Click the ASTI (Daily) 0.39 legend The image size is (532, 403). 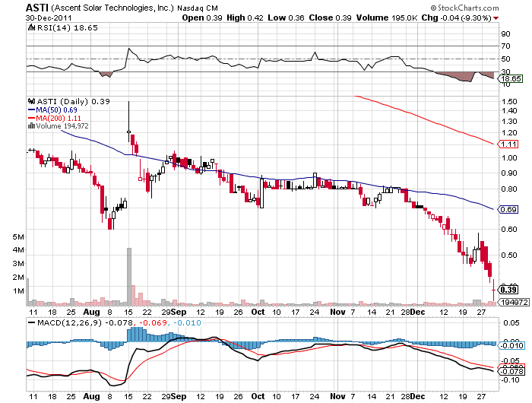tap(73, 101)
